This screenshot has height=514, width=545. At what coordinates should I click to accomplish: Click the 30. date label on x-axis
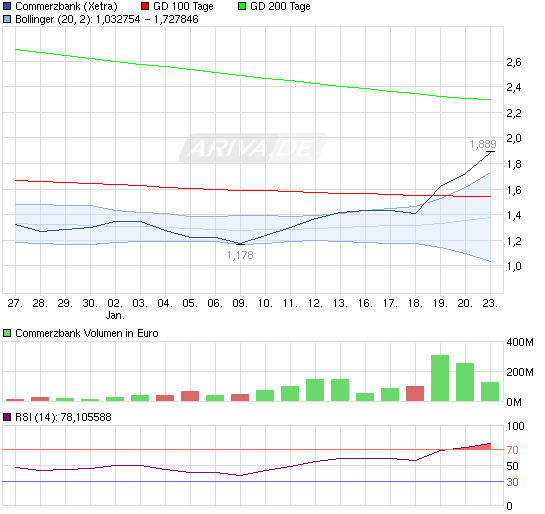coord(90,303)
